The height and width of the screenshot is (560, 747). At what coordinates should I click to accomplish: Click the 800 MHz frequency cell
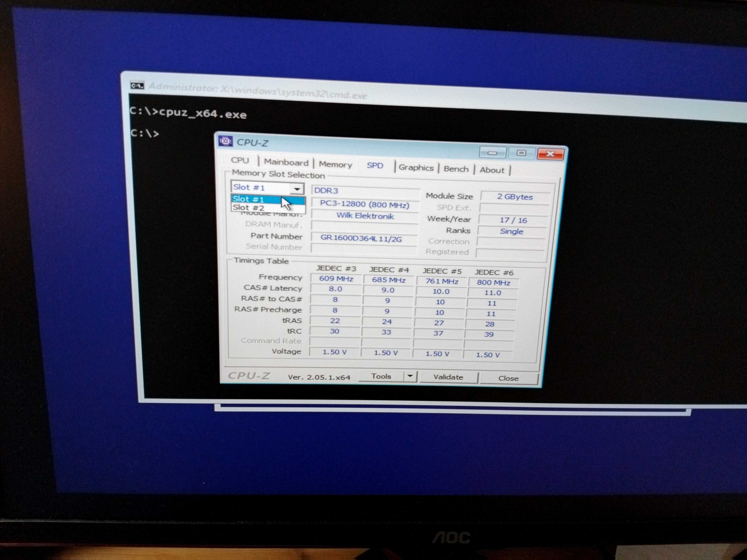pos(493,283)
